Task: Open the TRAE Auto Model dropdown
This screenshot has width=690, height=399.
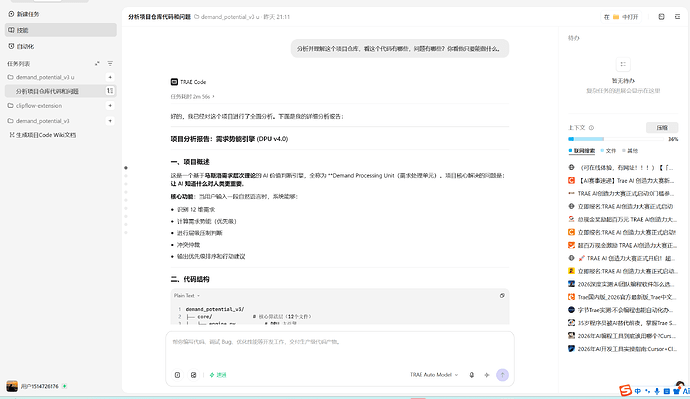Action: (x=434, y=375)
